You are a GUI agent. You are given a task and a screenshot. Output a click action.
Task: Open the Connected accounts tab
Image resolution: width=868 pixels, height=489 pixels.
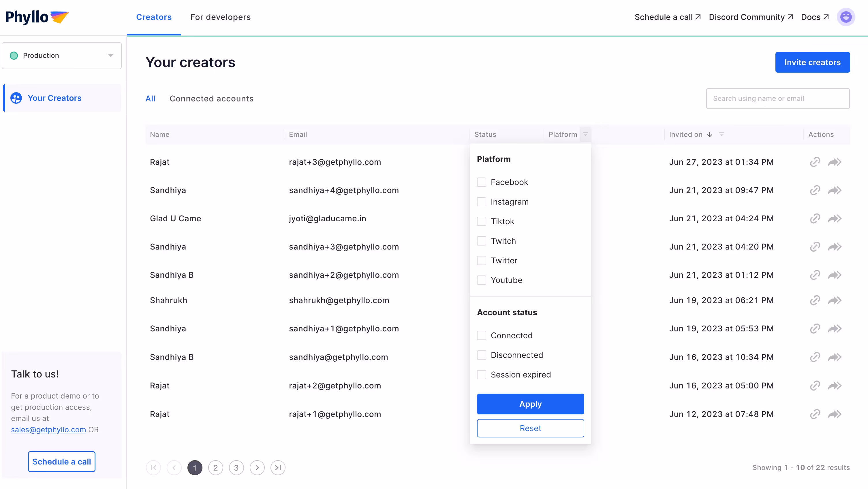coord(211,99)
